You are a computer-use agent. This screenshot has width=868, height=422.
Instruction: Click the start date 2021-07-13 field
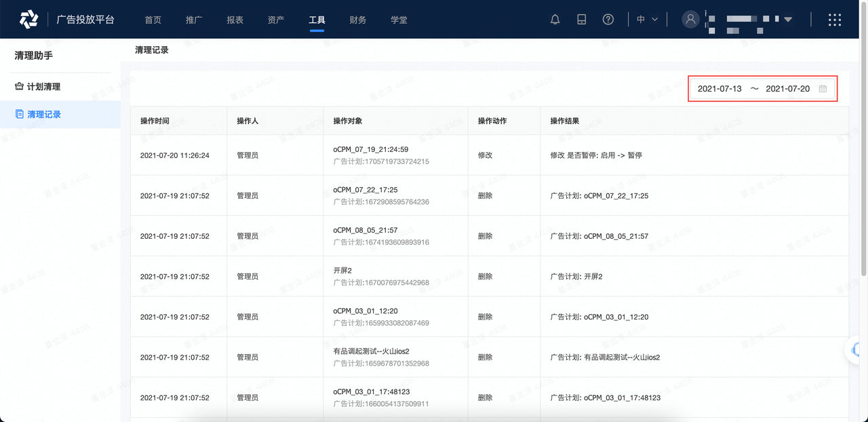pyautogui.click(x=720, y=88)
